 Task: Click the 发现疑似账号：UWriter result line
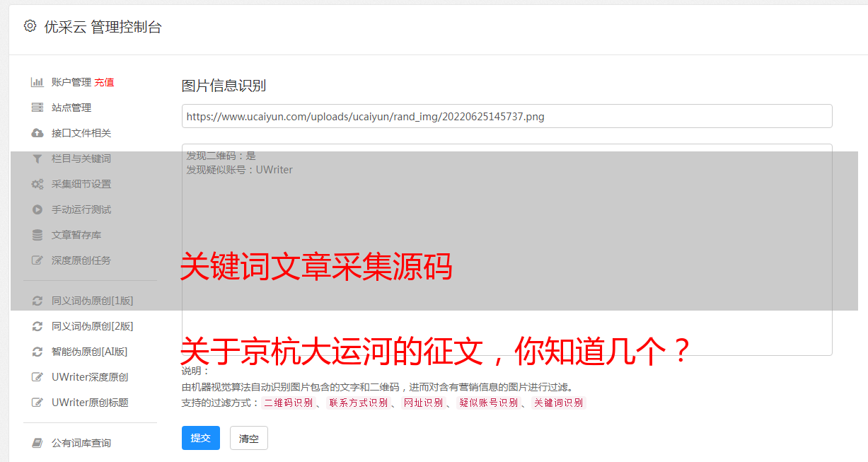pyautogui.click(x=240, y=170)
